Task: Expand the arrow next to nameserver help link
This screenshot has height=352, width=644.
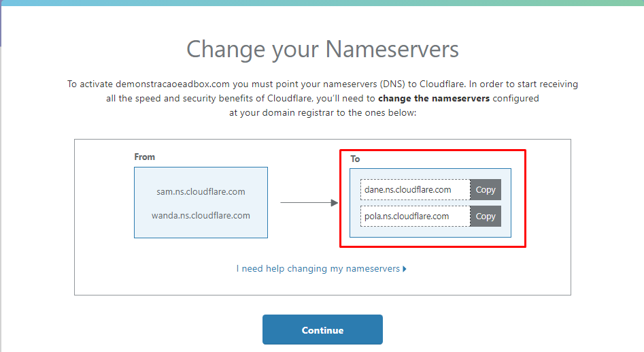Action: pos(405,269)
